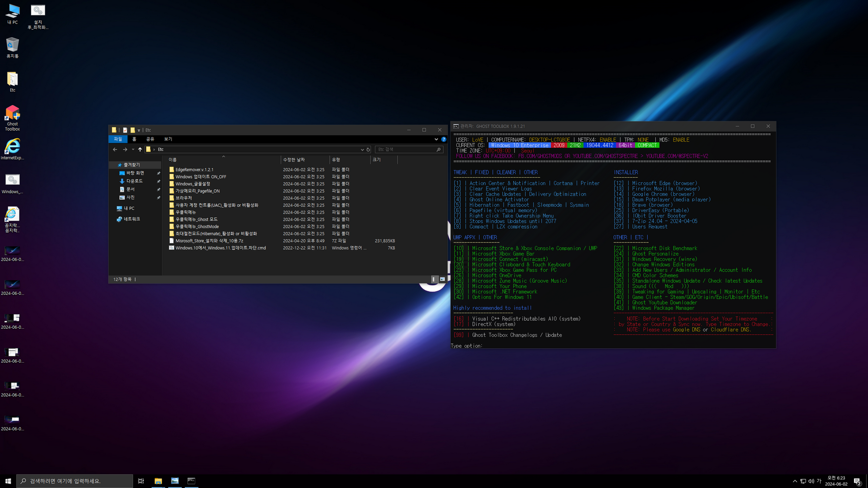Open Task View from the taskbar
This screenshot has width=868, height=488.
click(x=141, y=481)
